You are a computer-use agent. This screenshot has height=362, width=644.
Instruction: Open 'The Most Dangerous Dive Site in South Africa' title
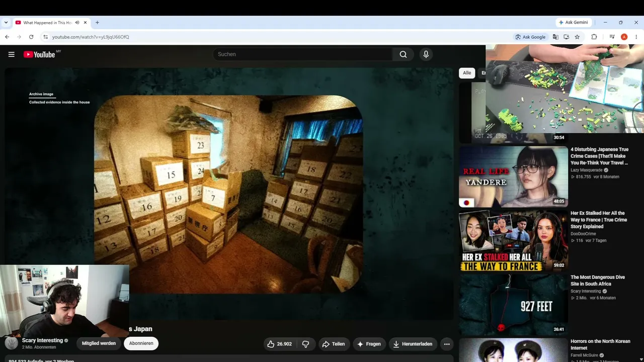(x=598, y=281)
